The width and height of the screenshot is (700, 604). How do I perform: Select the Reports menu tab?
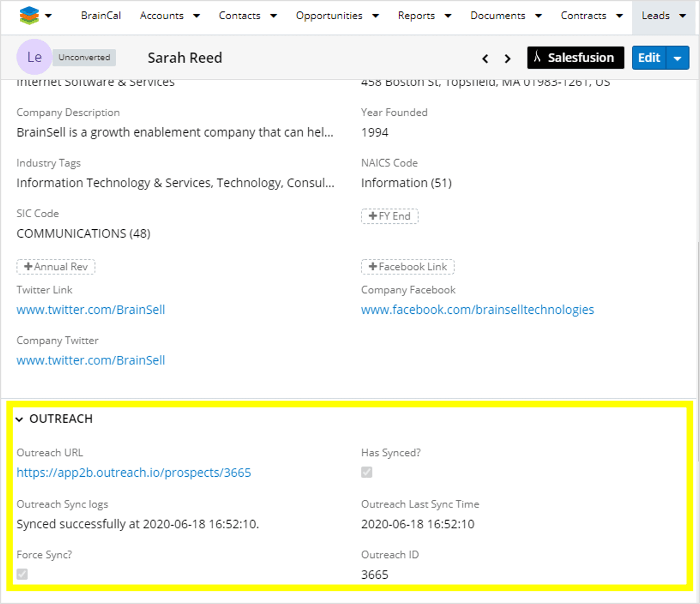(416, 16)
